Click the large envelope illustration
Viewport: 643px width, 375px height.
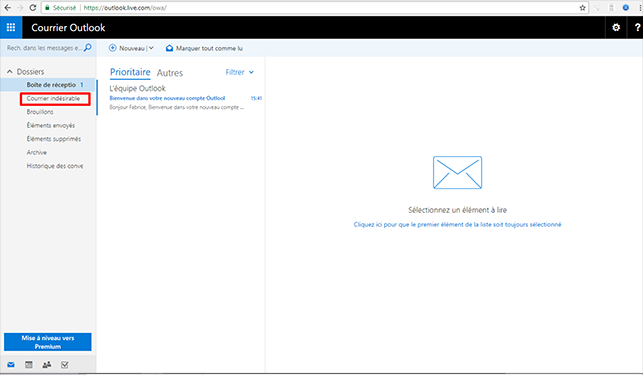(457, 172)
